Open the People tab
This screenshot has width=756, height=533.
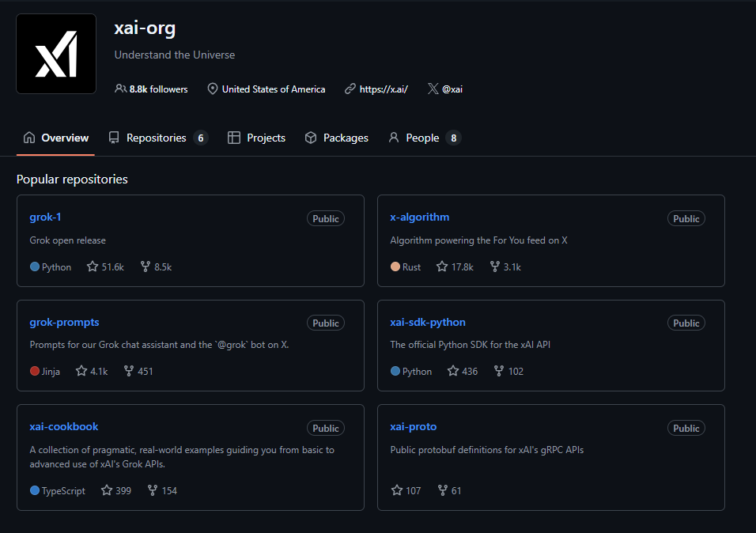[x=425, y=138]
